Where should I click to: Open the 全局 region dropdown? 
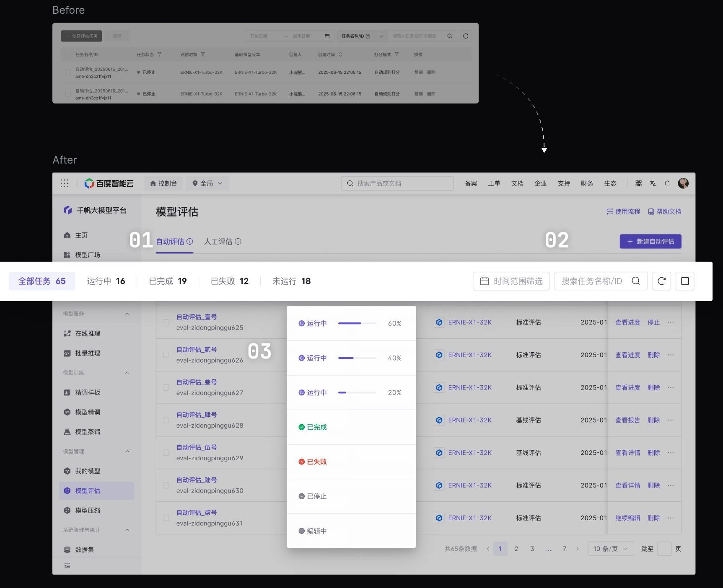tap(207, 183)
